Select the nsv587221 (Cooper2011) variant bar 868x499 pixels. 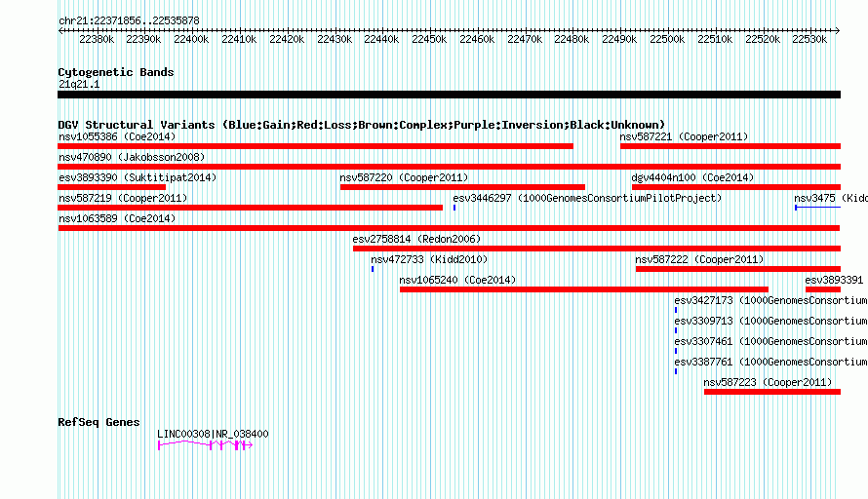(x=730, y=146)
